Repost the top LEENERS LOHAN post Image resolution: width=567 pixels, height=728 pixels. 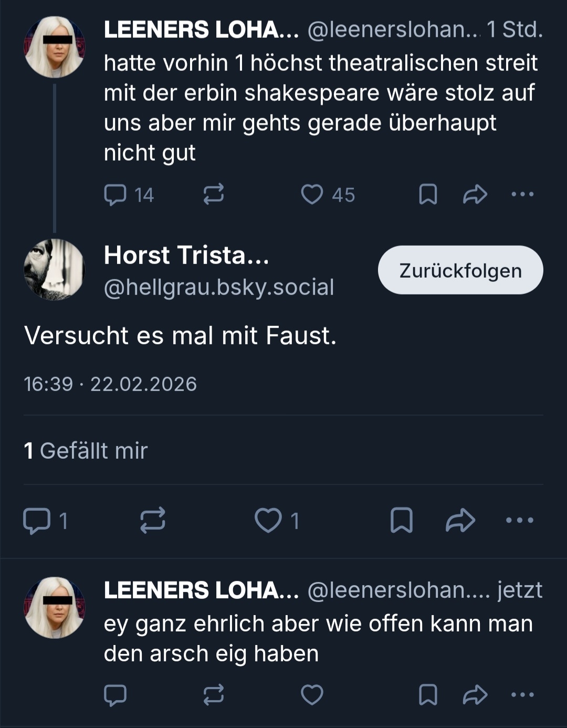214,194
